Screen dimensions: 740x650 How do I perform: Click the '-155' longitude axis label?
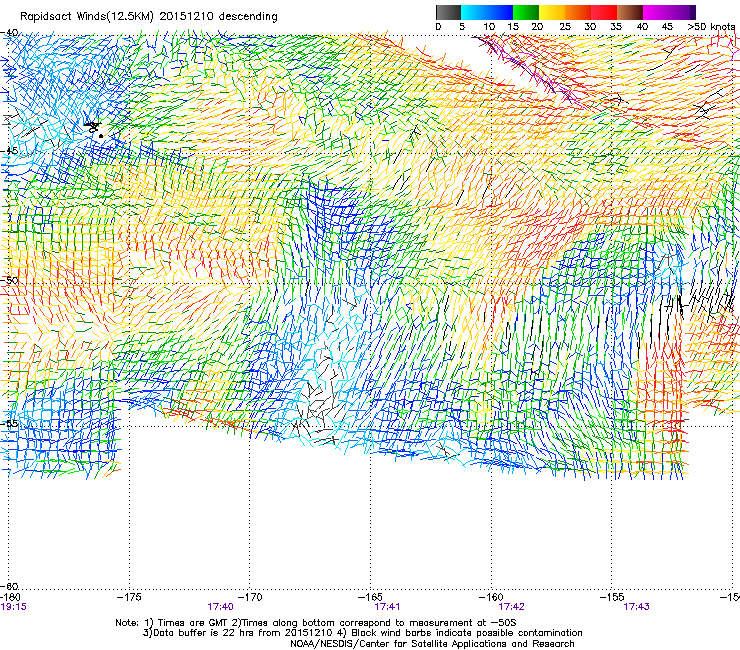(612, 597)
